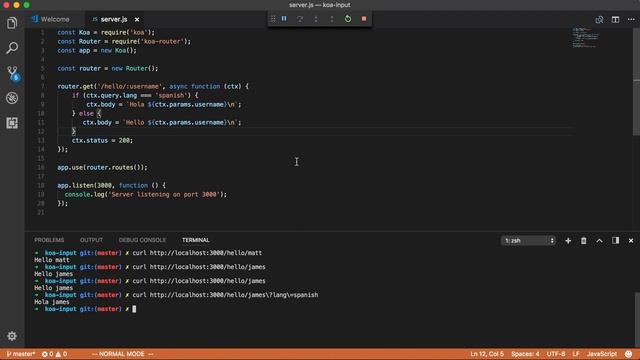640x360 pixels.
Task: Click line 13 ctx.status = 200
Action: (102, 140)
